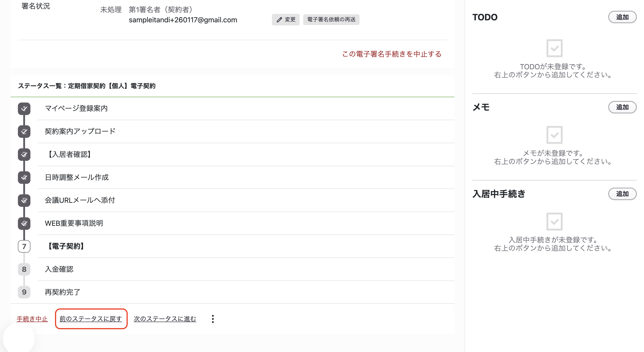Click the TODO section heading
Viewport: 644px width, 352px height.
485,17
